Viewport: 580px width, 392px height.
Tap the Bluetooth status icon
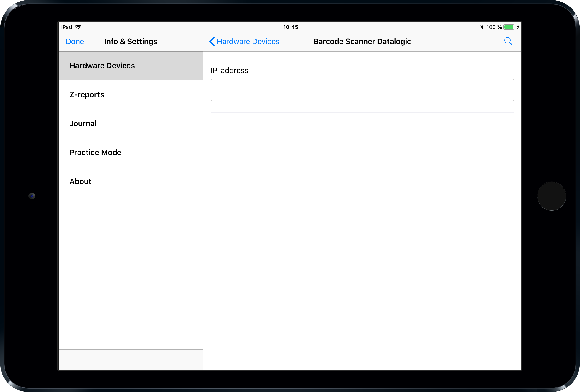482,27
